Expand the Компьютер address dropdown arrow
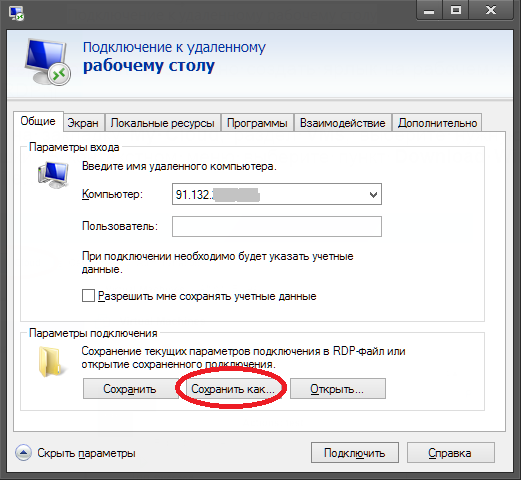 pos(373,194)
